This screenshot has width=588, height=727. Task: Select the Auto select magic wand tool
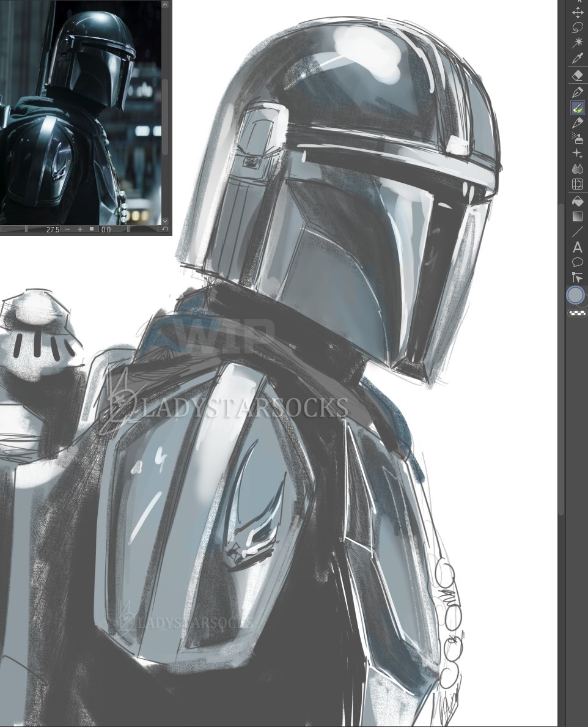[x=578, y=43]
